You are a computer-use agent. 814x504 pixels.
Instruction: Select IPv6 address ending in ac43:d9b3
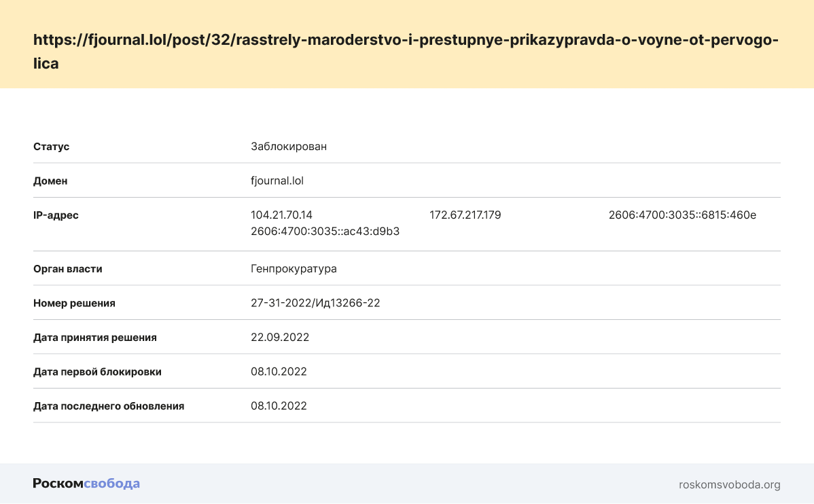325,231
